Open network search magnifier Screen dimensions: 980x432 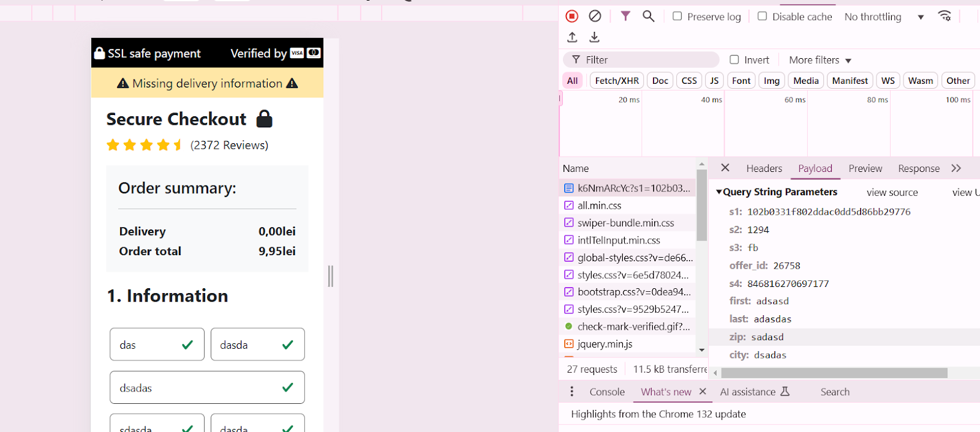pos(648,17)
